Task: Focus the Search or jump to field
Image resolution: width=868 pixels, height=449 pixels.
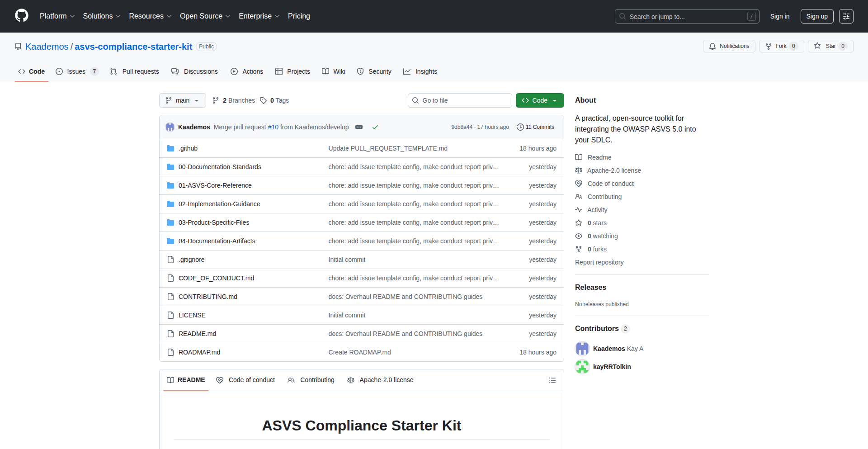Action: pyautogui.click(x=687, y=16)
